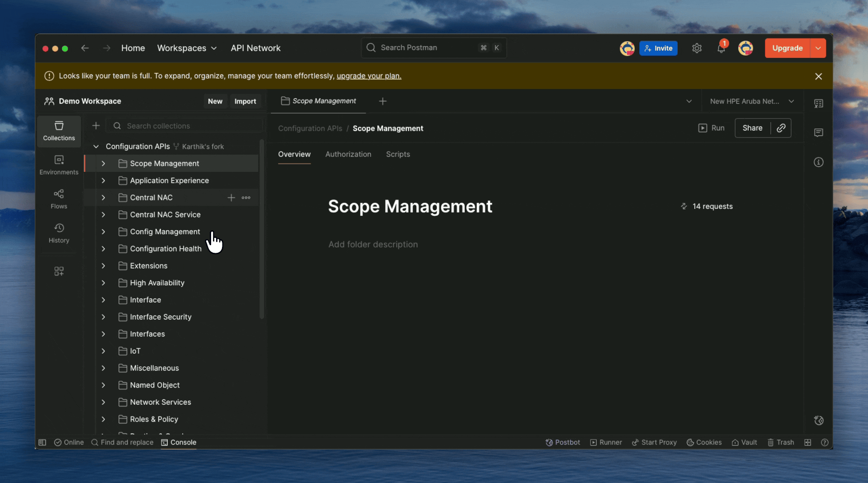This screenshot has width=868, height=483.
Task: Focus the Search collections field
Action: [x=185, y=126]
